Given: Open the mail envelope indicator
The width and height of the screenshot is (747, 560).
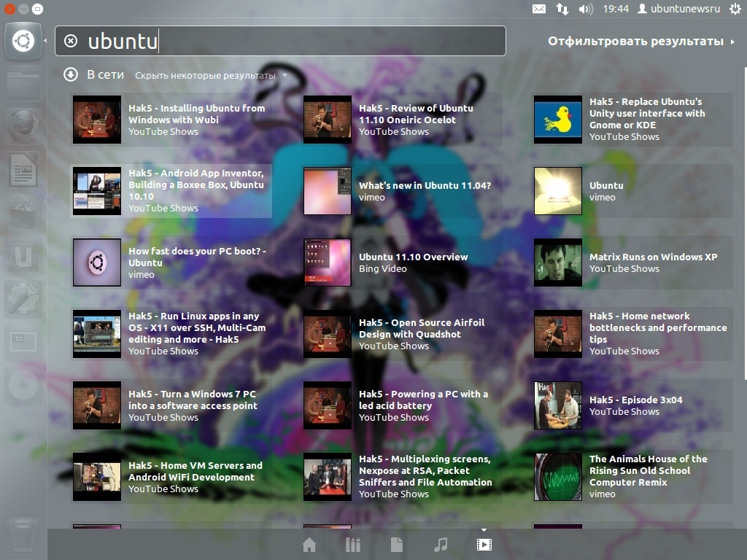Looking at the screenshot, I should [539, 9].
